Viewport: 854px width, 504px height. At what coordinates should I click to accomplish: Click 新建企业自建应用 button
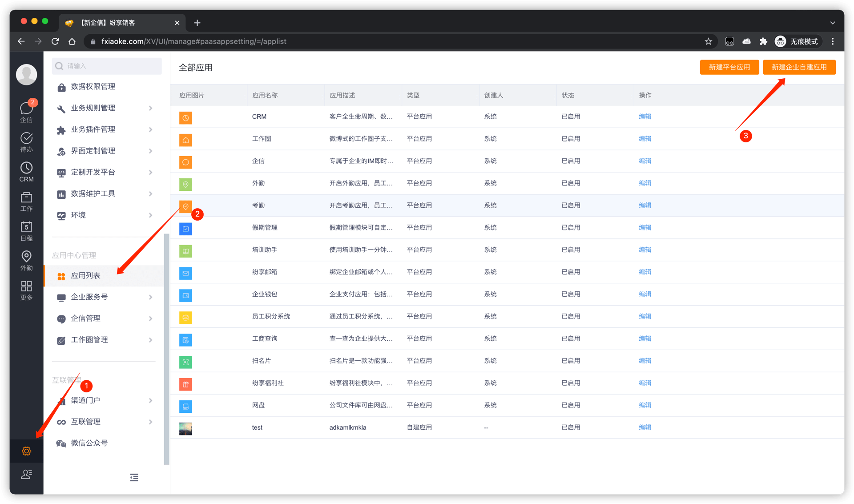click(x=799, y=67)
